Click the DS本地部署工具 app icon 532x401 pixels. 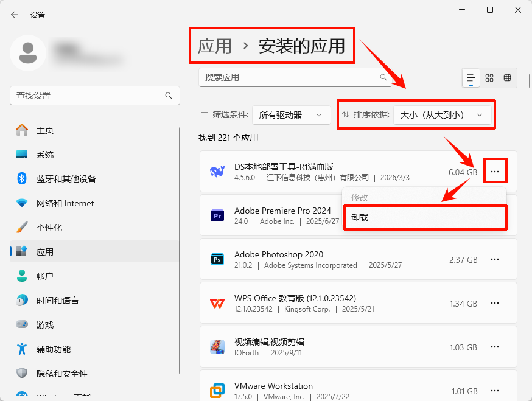point(217,171)
